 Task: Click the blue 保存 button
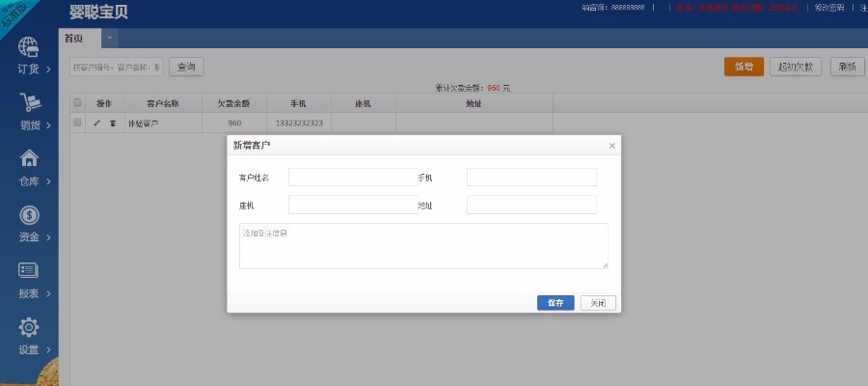coord(556,303)
